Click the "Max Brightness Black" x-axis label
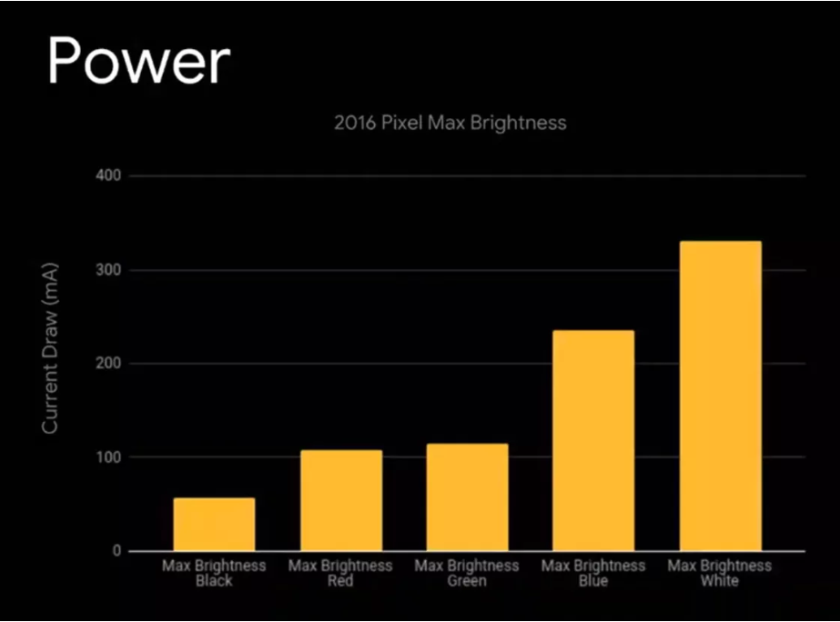Viewport: 840px width, 622px height. point(214,573)
